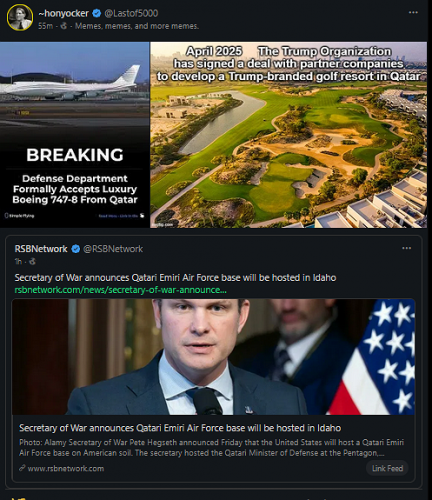Viewport: 432px width, 500px height.
Task: Open the ~honyocker profile avatar
Action: click(20, 18)
